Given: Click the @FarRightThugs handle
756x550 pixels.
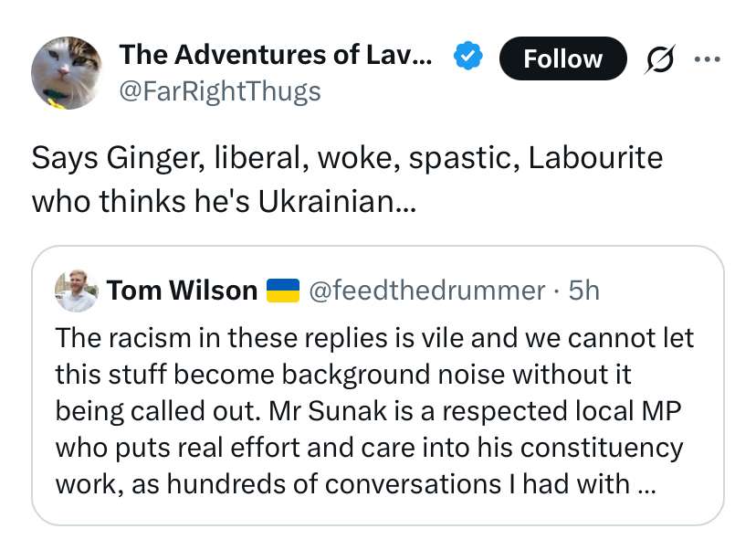Looking at the screenshot, I should click(x=219, y=91).
